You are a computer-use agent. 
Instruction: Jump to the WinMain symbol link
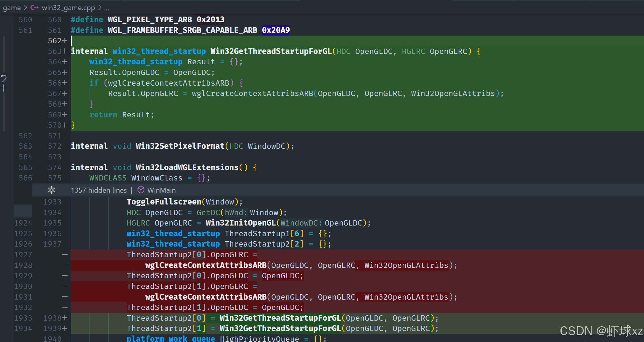pyautogui.click(x=161, y=190)
